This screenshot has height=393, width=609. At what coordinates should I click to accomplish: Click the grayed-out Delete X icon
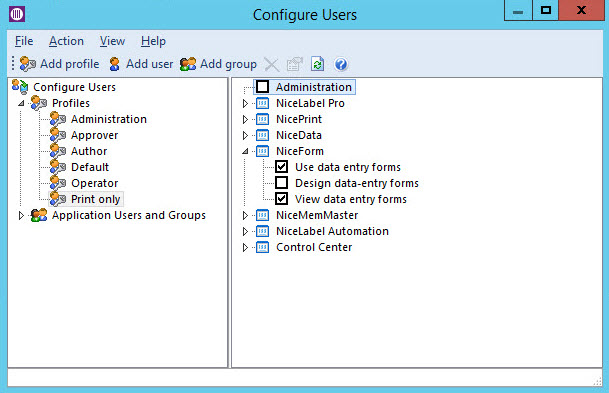coord(271,64)
